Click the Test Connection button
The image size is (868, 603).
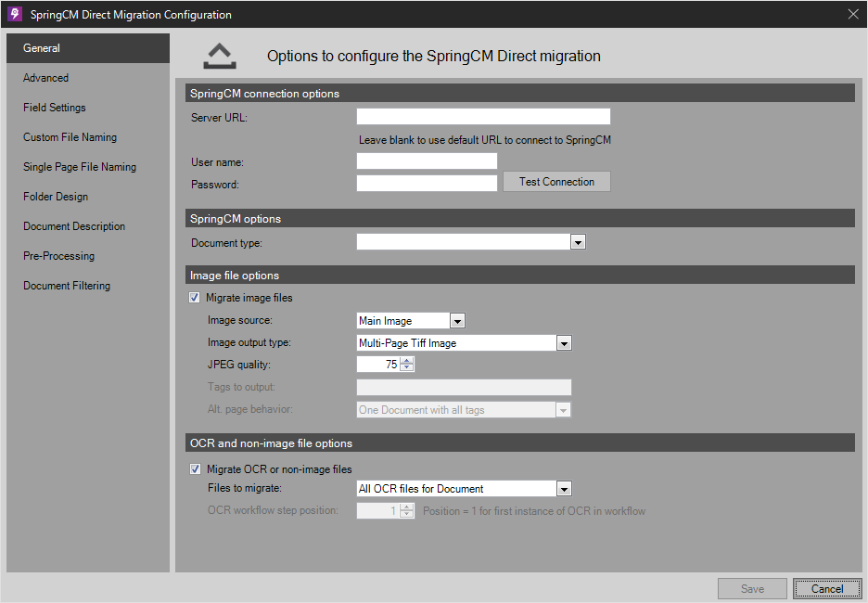pyautogui.click(x=557, y=182)
